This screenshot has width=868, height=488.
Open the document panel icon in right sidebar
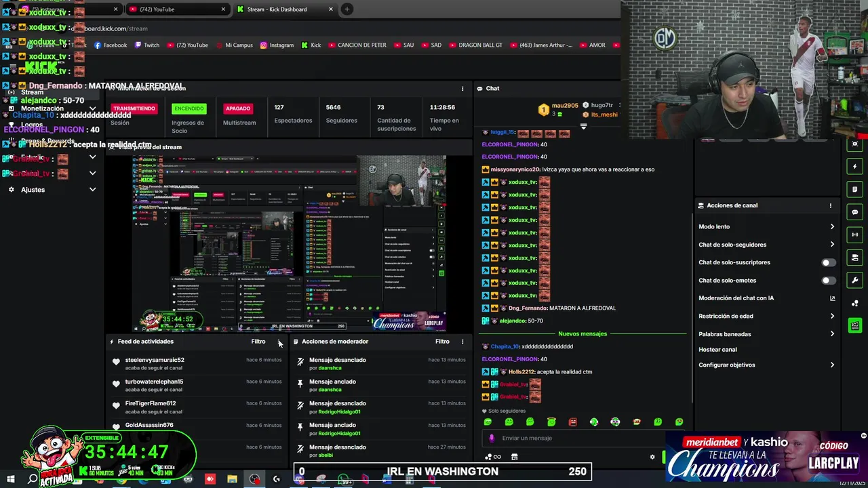click(855, 189)
